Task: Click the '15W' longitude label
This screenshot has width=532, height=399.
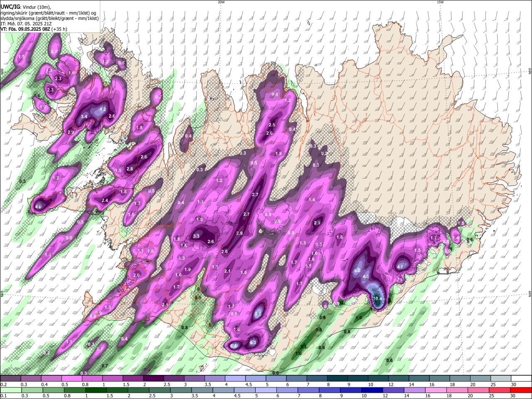Action: click(440, 2)
